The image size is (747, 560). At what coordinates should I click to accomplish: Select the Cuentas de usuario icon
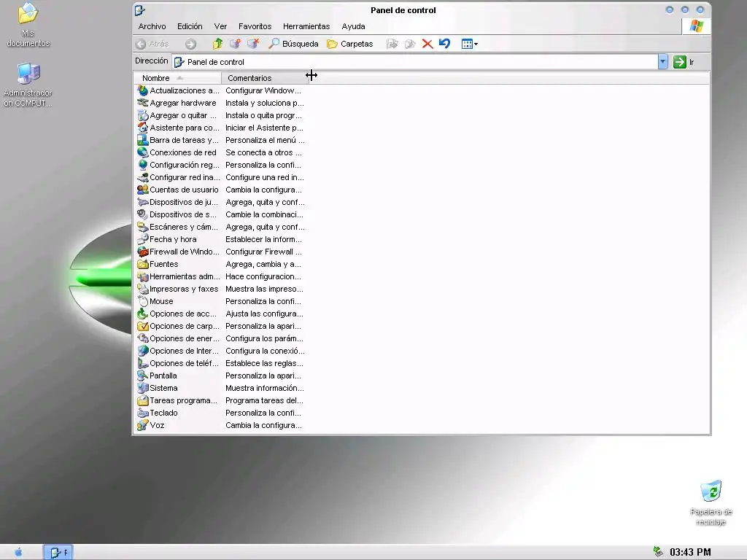pos(142,190)
